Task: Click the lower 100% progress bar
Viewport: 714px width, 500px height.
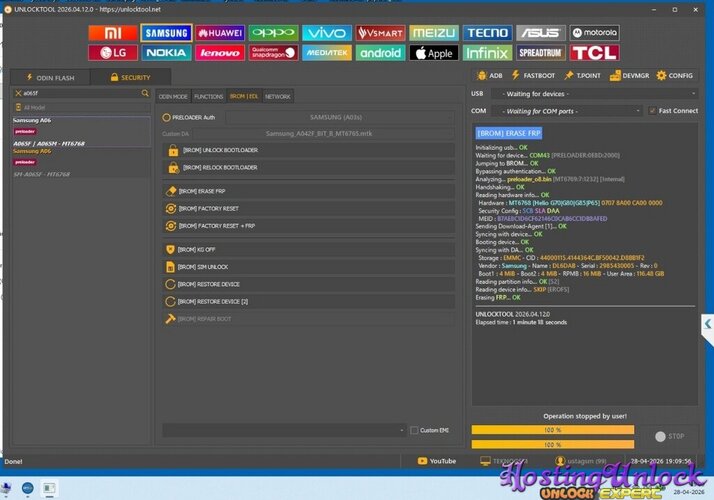Action: [553, 444]
